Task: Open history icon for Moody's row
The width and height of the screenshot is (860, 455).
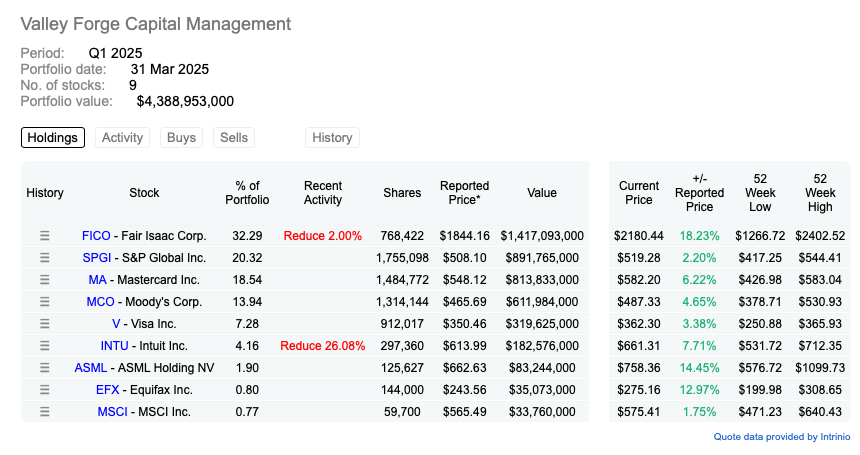Action: tap(44, 302)
